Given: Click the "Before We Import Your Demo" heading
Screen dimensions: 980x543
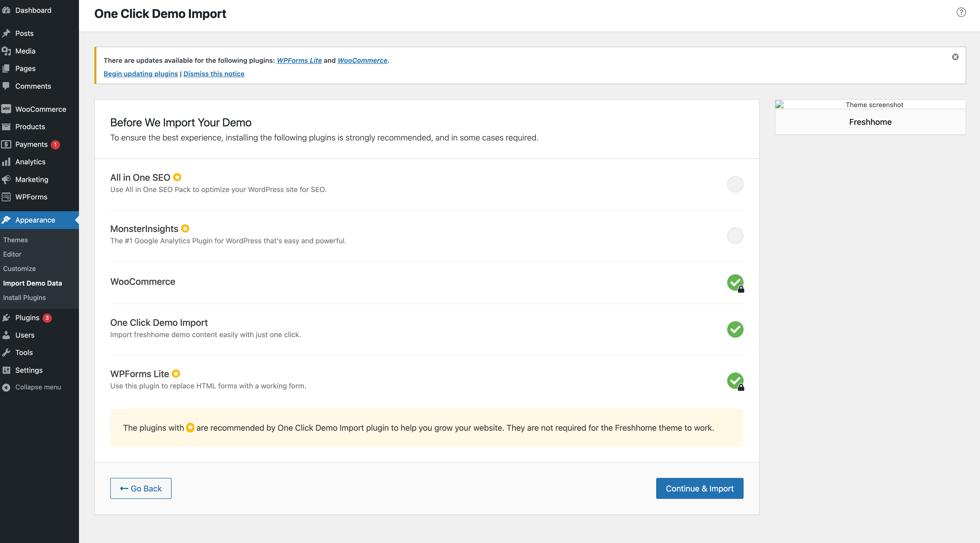Looking at the screenshot, I should tap(181, 123).
